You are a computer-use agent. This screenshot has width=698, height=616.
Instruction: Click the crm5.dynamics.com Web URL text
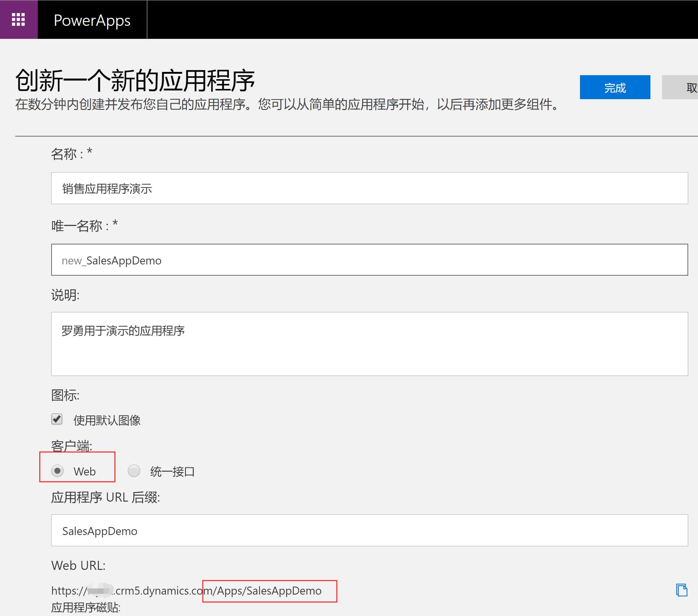pyautogui.click(x=186, y=591)
